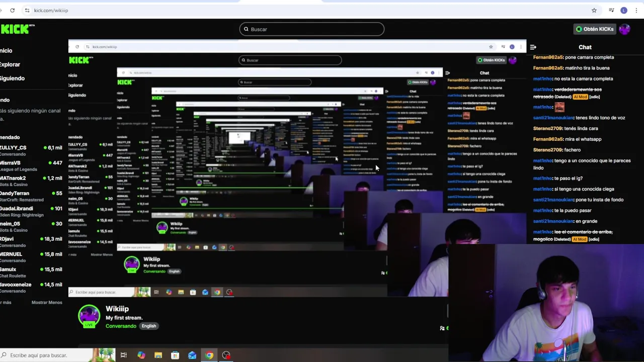Click mat1nho on 'te la puedo pasar'
The height and width of the screenshot is (362, 644).
543,211
